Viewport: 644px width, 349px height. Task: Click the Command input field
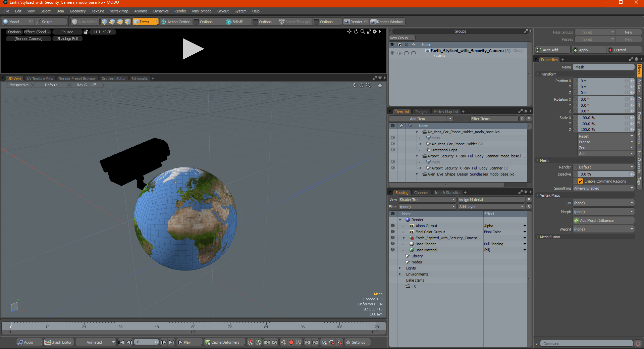point(586,344)
